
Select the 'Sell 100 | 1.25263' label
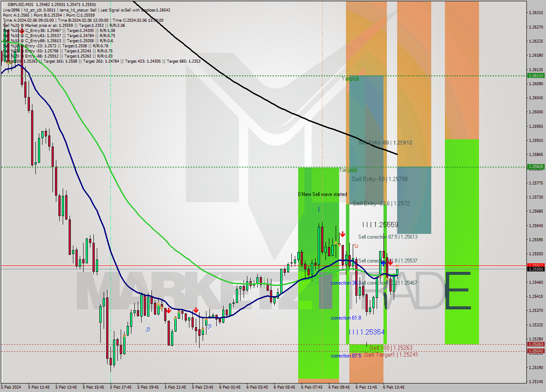391,348
